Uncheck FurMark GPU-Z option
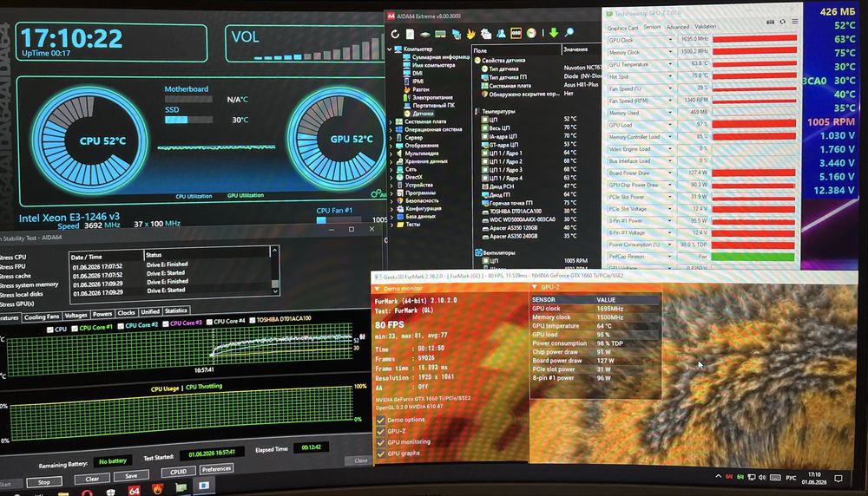 click(x=380, y=431)
